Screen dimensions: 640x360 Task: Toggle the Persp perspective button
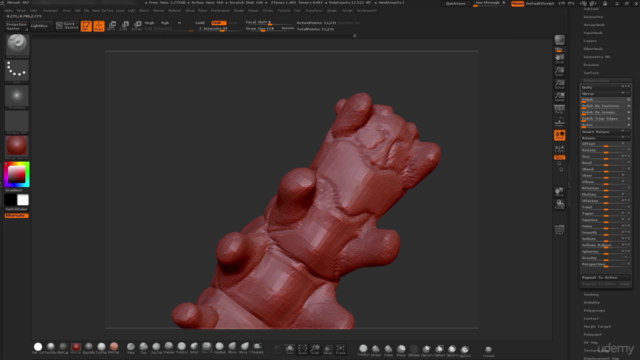click(x=559, y=109)
